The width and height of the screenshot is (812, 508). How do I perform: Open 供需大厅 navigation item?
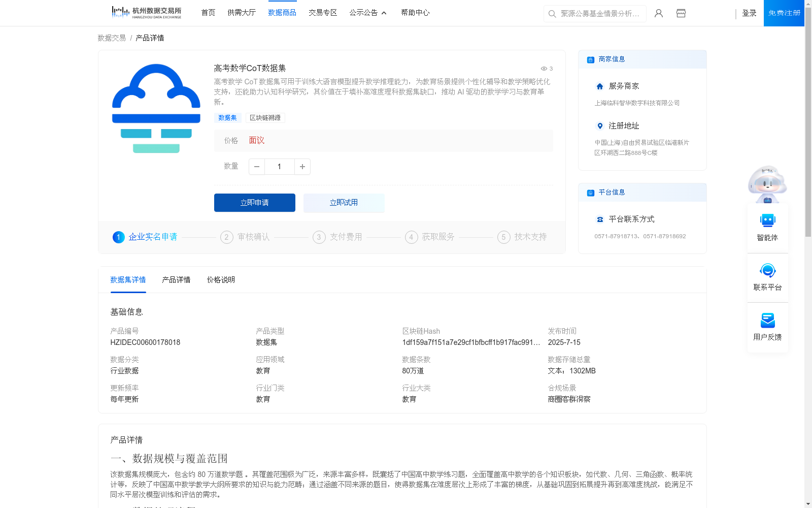tap(242, 13)
